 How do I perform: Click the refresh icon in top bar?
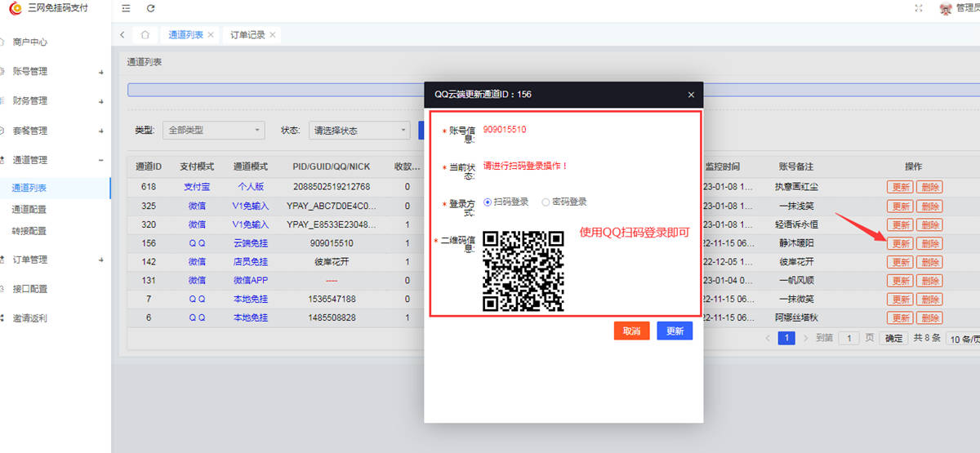coord(150,8)
